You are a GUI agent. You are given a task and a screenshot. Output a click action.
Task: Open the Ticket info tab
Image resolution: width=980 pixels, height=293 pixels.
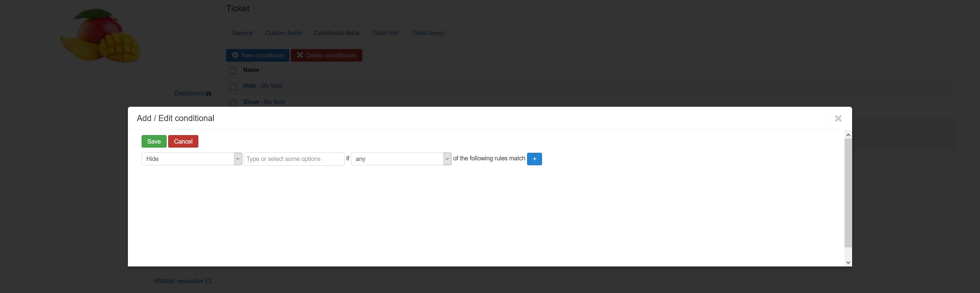click(x=385, y=33)
